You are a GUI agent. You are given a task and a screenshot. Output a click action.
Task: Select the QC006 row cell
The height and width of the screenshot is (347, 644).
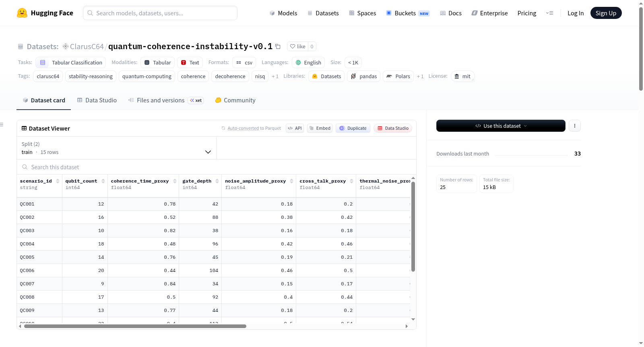click(39, 270)
